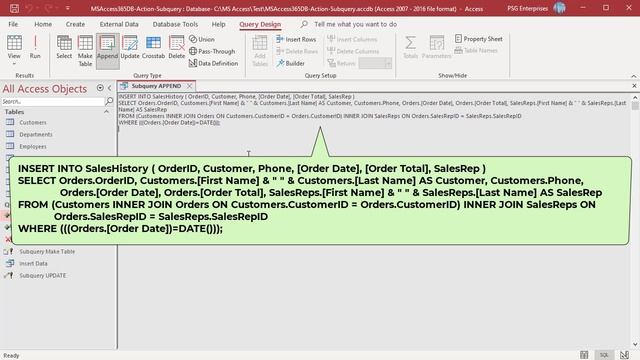Choose Crosstab query type
The width and height of the screenshot is (640, 360).
pyautogui.click(x=153, y=47)
